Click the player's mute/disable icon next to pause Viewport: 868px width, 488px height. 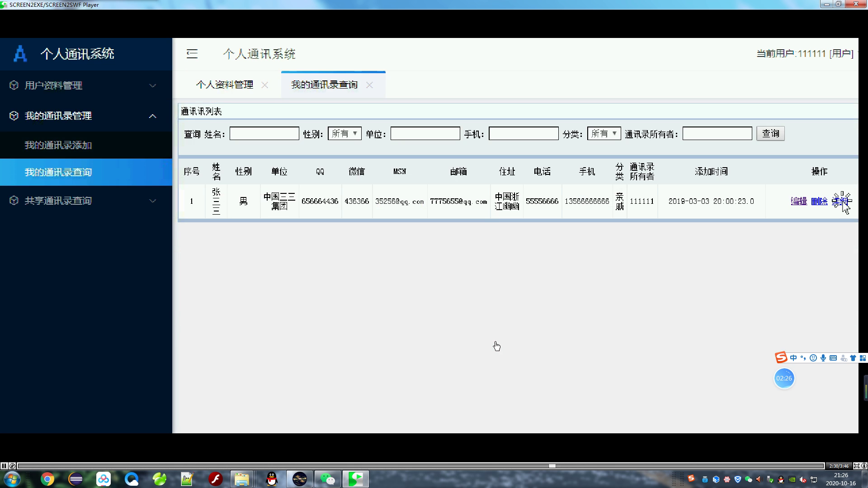click(x=12, y=466)
